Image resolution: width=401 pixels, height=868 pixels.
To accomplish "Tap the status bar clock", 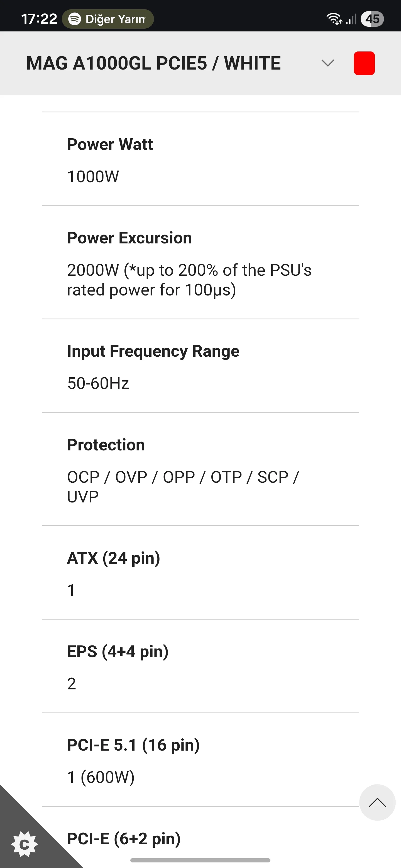I will (x=39, y=19).
